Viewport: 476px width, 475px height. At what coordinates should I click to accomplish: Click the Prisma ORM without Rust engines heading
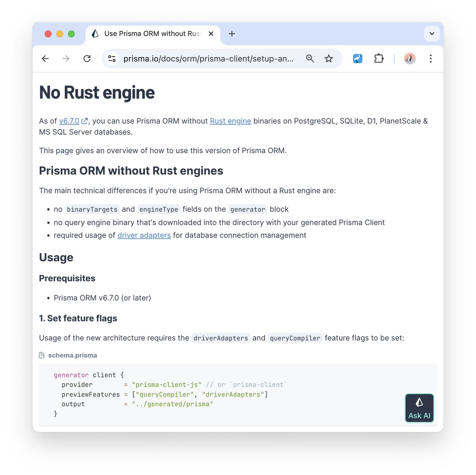[131, 171]
